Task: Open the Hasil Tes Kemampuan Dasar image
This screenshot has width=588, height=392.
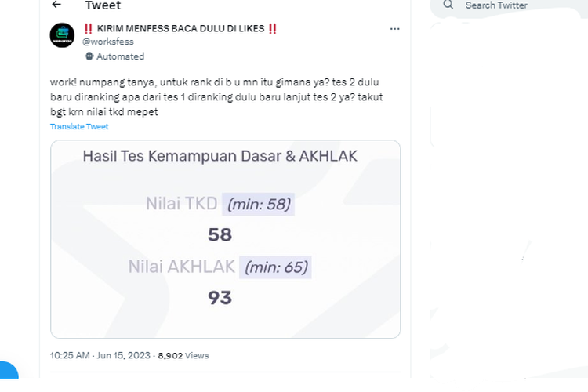Action: [x=225, y=239]
